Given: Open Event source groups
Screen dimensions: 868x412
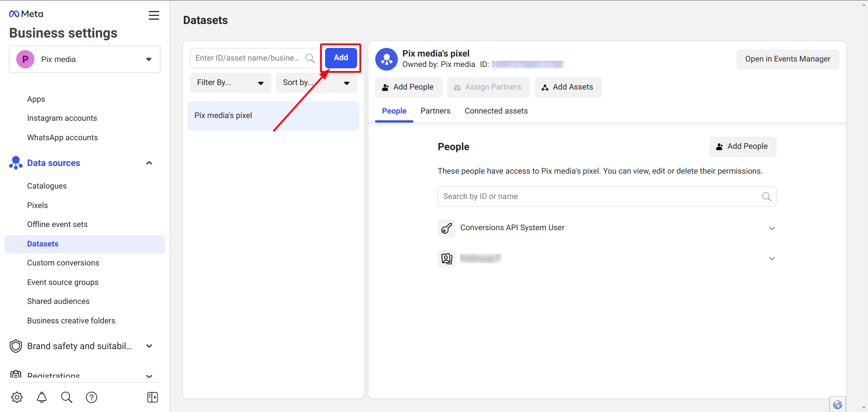Looking at the screenshot, I should pos(63,282).
